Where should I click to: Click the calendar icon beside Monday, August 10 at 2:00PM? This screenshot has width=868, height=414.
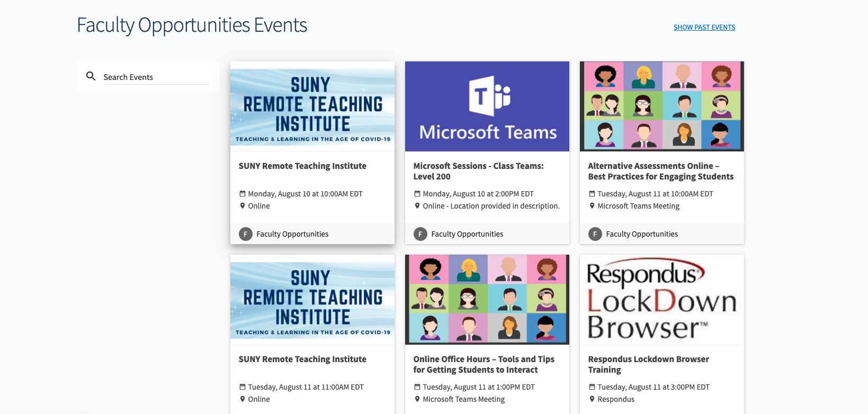(x=417, y=194)
